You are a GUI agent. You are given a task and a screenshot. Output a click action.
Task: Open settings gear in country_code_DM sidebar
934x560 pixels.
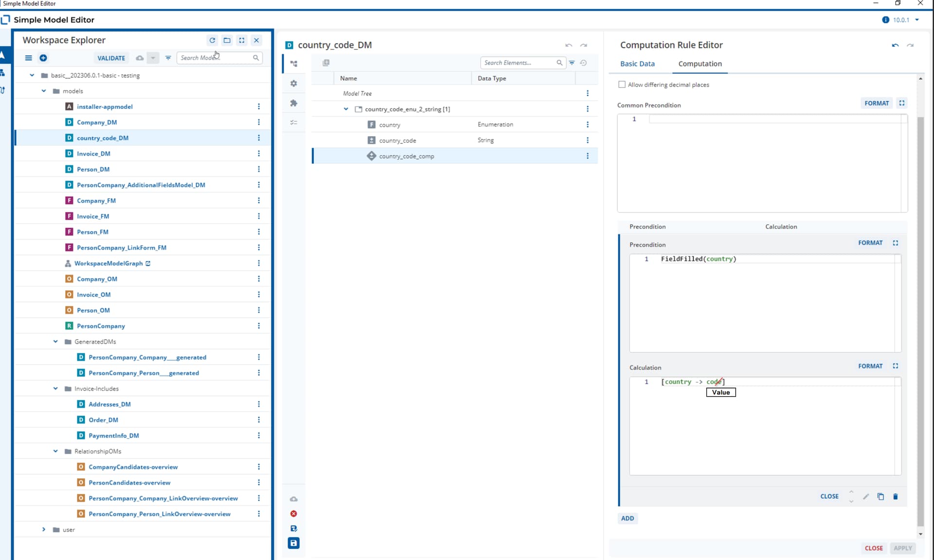(x=294, y=84)
